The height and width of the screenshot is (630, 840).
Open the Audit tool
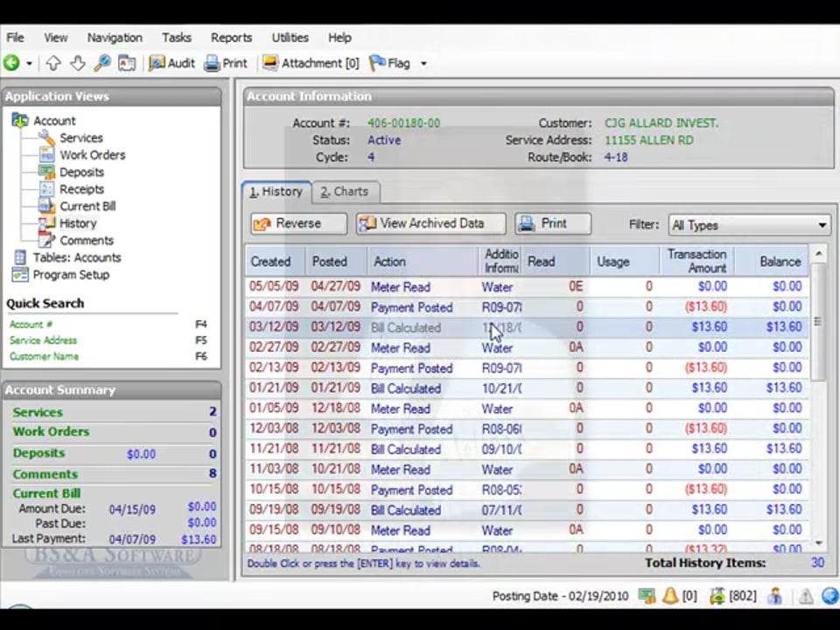tap(171, 63)
